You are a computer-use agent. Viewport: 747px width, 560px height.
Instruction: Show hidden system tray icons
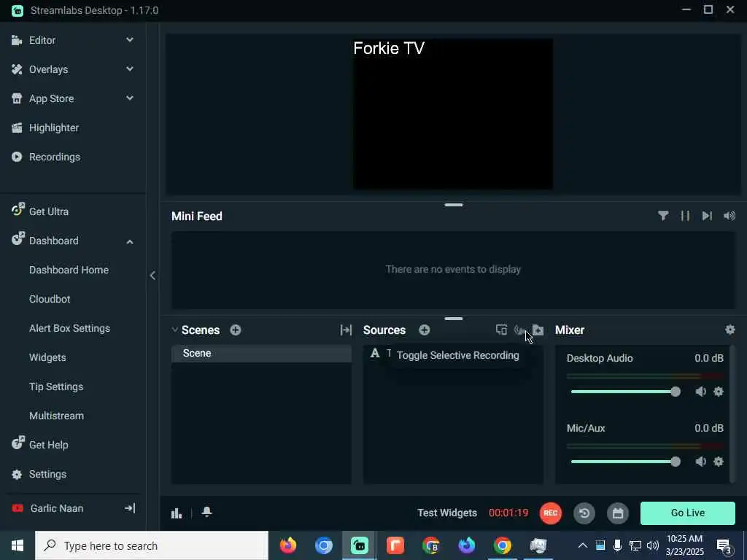[582, 545]
